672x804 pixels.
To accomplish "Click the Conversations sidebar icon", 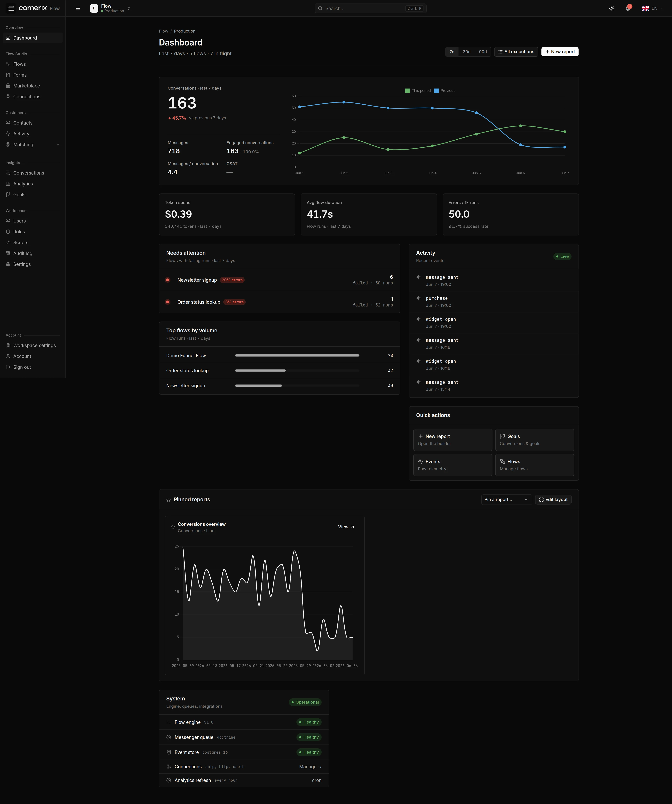I will point(8,173).
